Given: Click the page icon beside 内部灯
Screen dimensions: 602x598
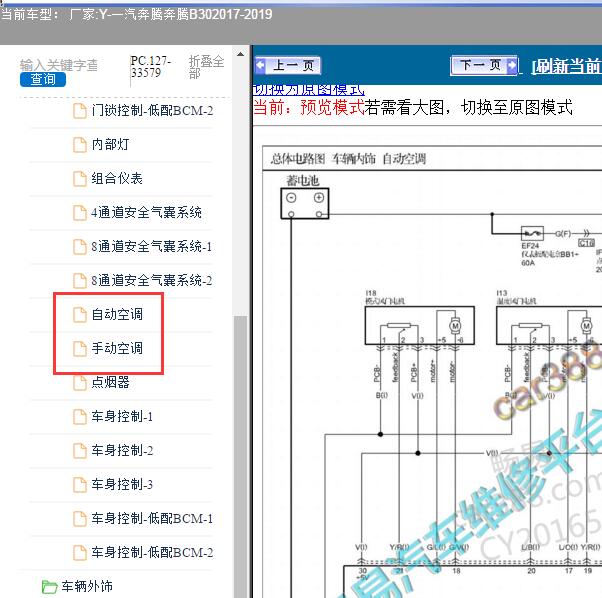Looking at the screenshot, I should 80,145.
